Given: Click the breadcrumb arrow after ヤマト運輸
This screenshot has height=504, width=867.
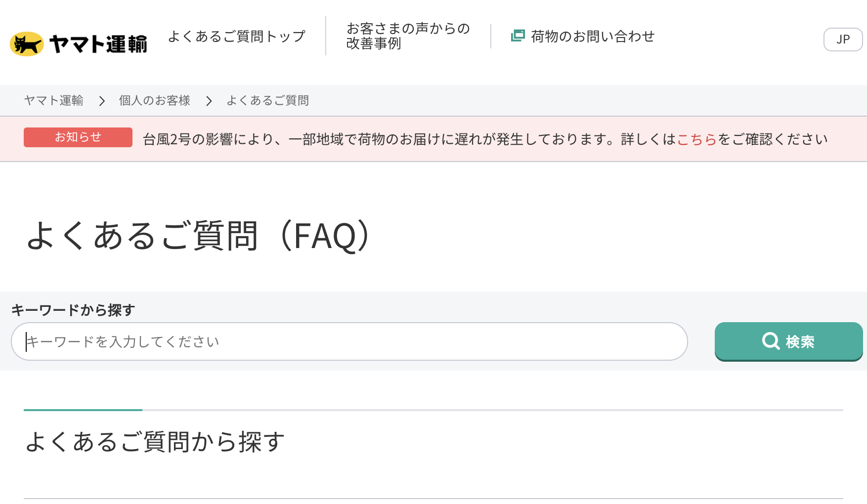Looking at the screenshot, I should pos(102,101).
